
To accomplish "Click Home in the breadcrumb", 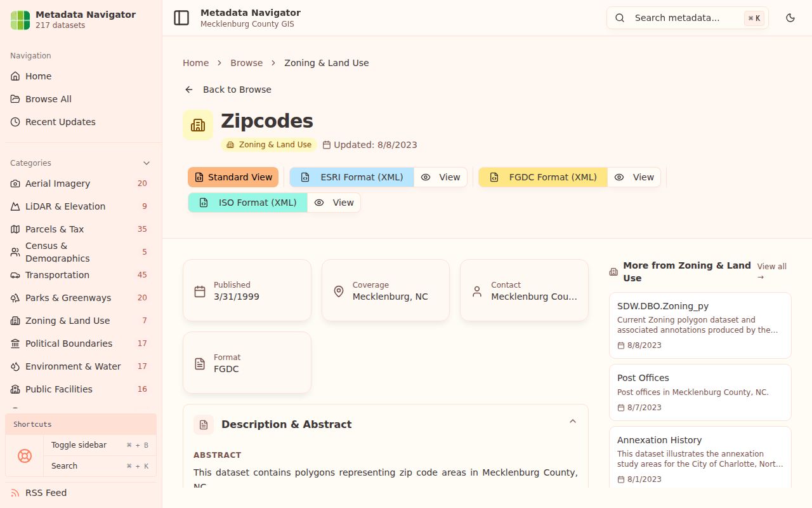I will 195,63.
